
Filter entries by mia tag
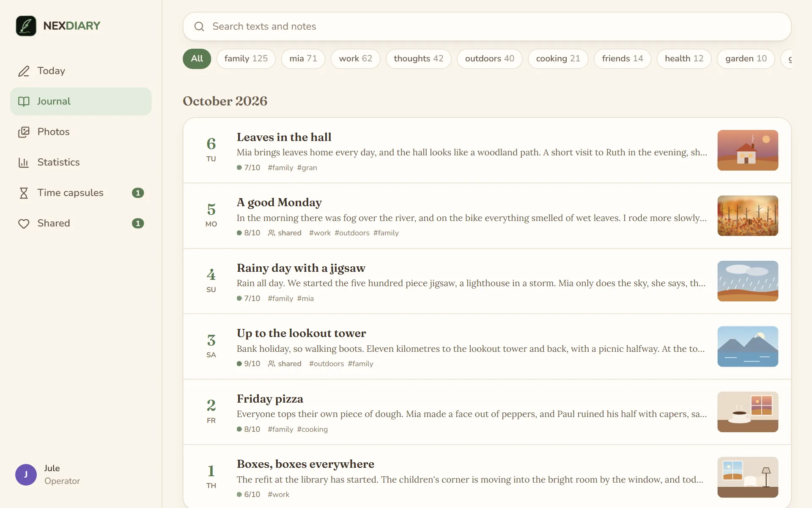[x=303, y=59]
